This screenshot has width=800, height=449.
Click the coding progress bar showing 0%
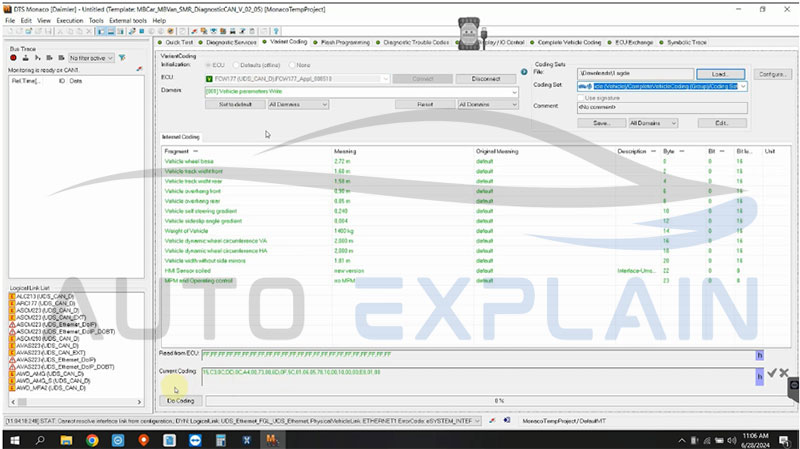(498, 401)
